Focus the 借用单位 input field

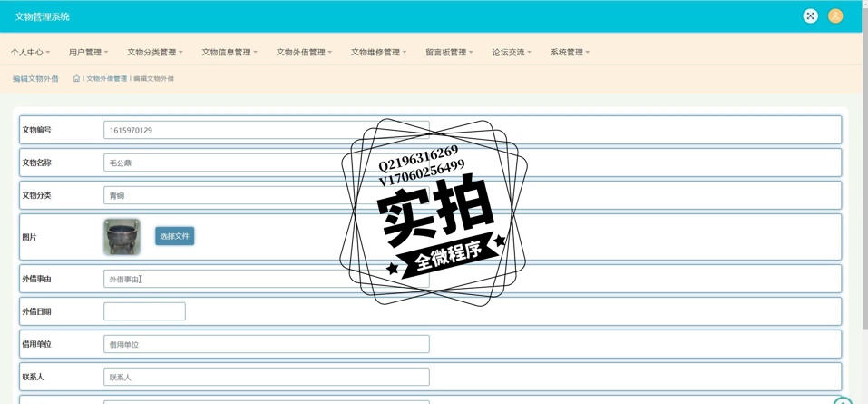click(x=266, y=344)
